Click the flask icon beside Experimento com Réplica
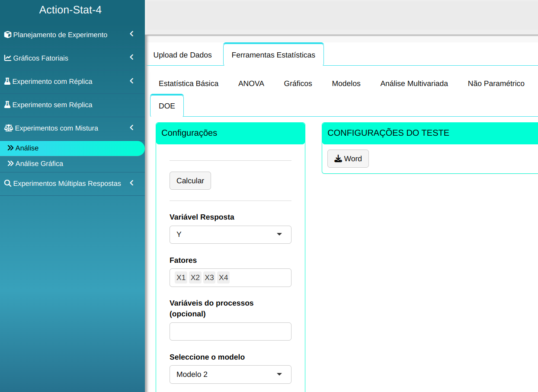The image size is (538, 392). click(7, 81)
